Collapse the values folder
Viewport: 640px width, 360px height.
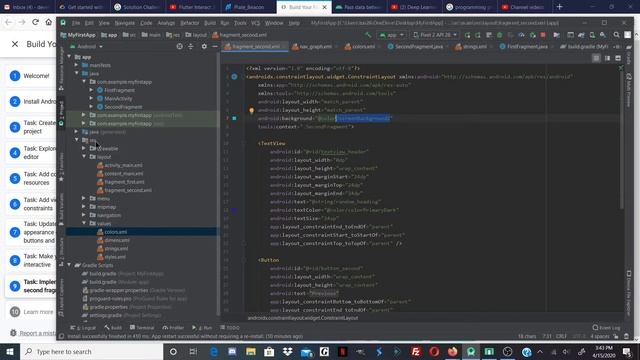(84, 223)
